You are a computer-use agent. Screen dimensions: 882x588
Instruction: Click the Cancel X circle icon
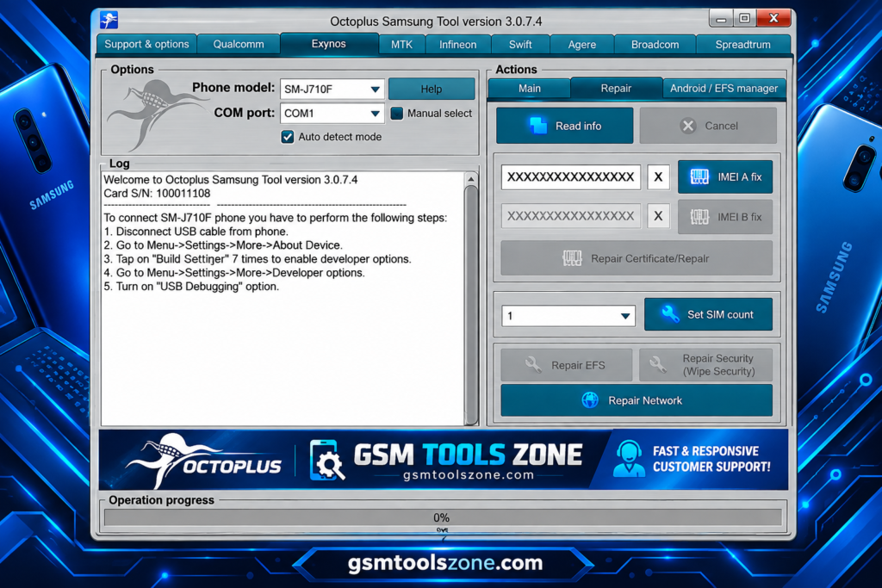tap(688, 126)
